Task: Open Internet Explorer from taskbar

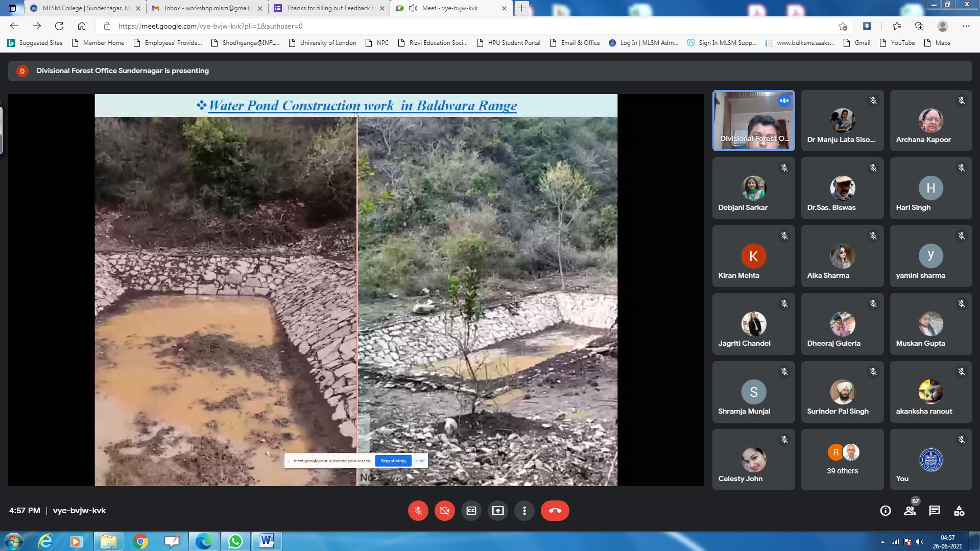Action: [x=45, y=541]
